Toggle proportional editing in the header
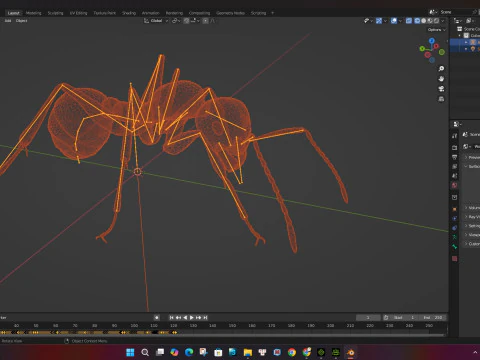The height and width of the screenshot is (360, 480). [x=205, y=21]
